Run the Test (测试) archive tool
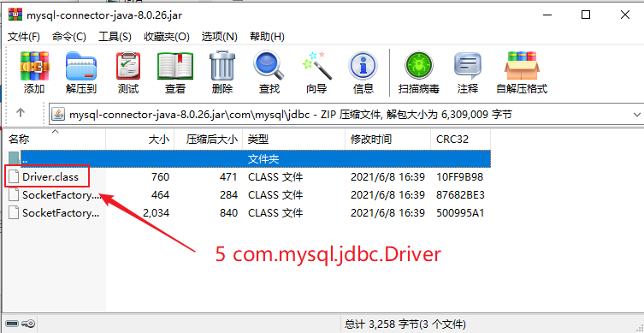This screenshot has width=644, height=333. [x=128, y=66]
